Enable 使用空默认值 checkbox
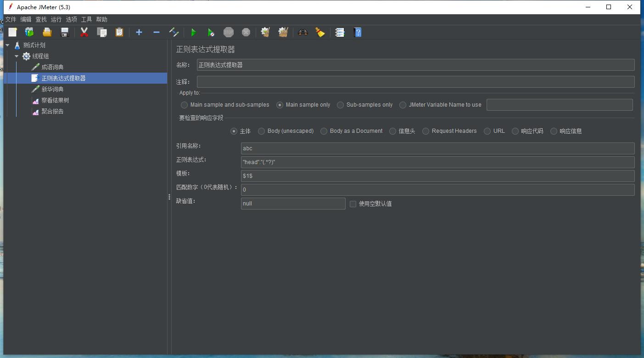The width and height of the screenshot is (644, 358). (353, 204)
